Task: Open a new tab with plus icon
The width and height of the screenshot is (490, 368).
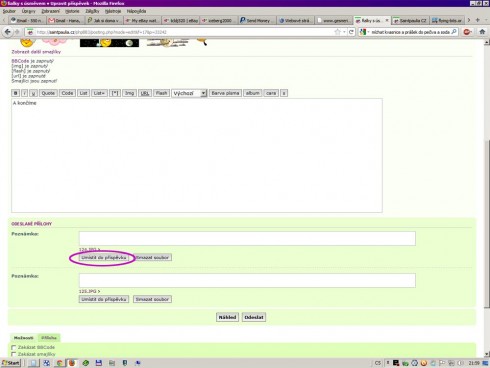Action: pos(478,20)
